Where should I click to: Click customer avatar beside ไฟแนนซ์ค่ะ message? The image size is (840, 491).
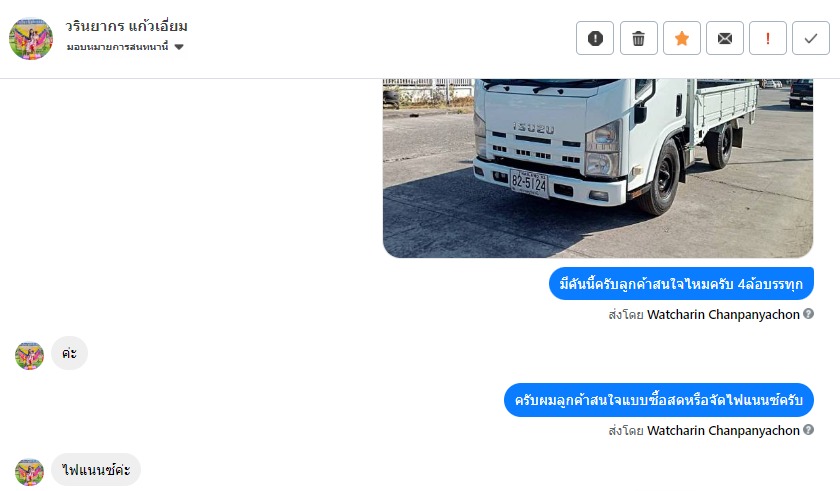pos(29,472)
